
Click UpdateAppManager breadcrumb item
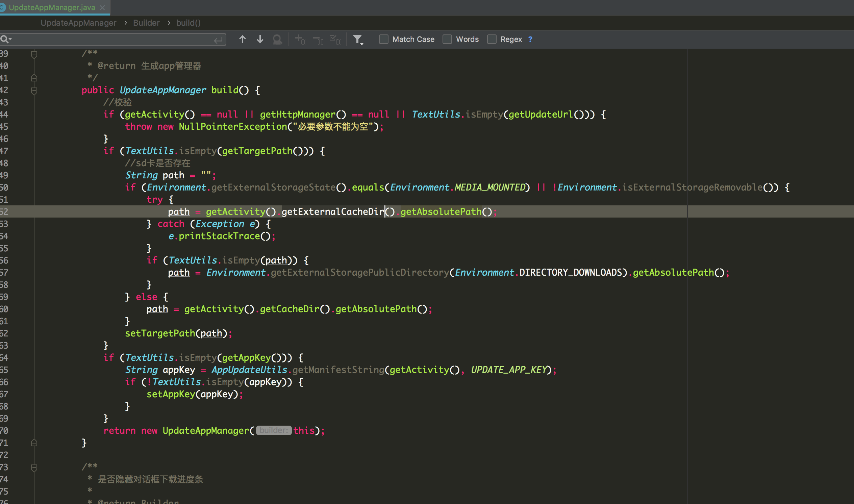[78, 23]
